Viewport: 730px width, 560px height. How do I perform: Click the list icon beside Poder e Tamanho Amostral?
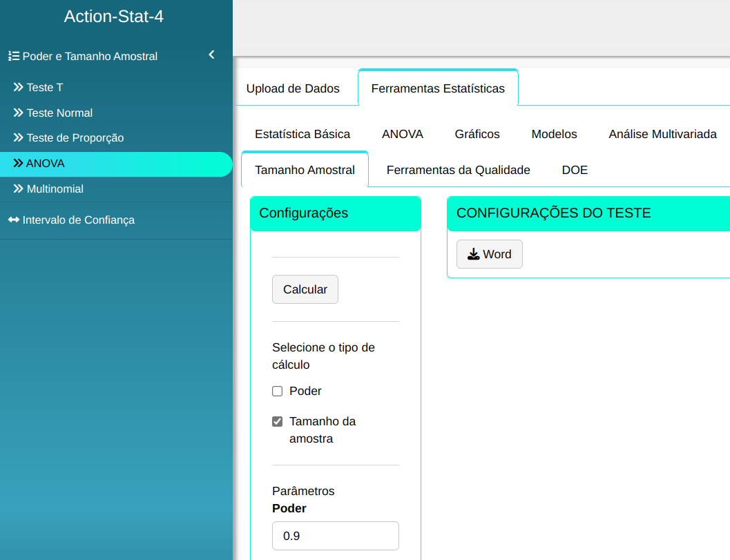coord(14,57)
